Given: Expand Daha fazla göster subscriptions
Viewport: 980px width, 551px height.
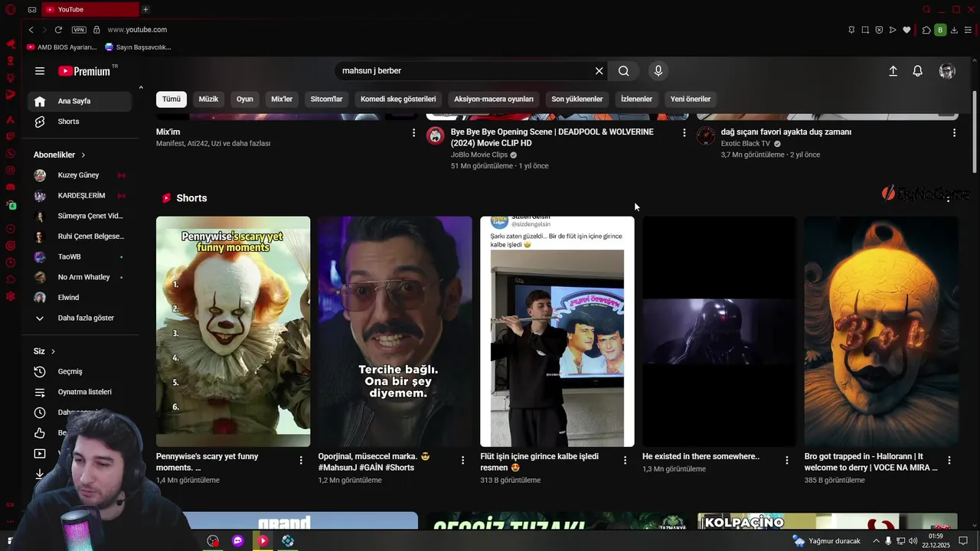Looking at the screenshot, I should click(x=81, y=318).
